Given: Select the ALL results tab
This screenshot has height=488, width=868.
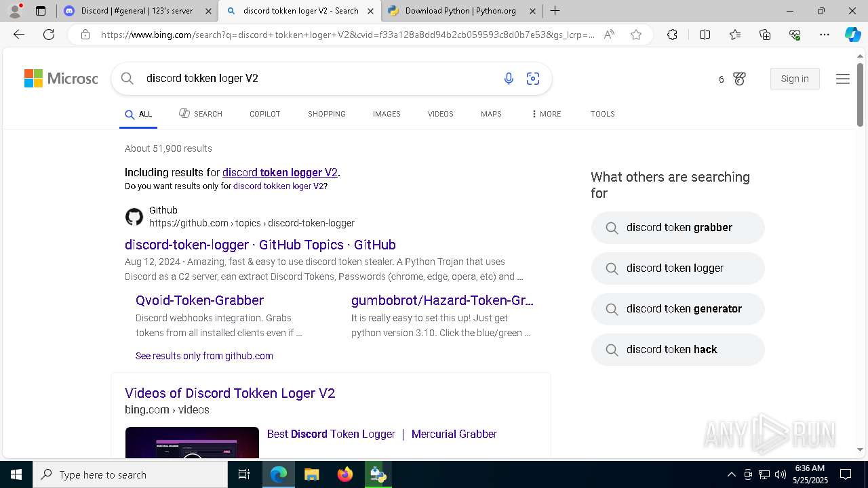Looking at the screenshot, I should click(x=138, y=114).
